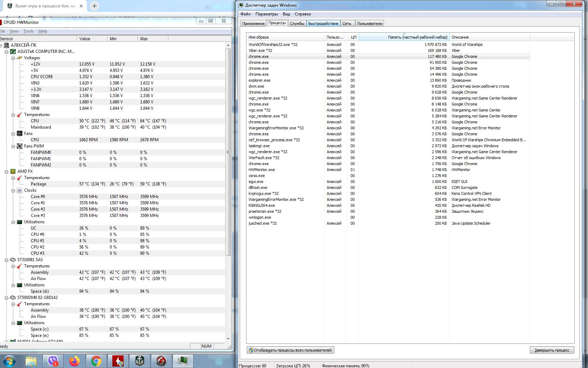
Task: Click the Завершить процесс button
Action: click(x=552, y=350)
